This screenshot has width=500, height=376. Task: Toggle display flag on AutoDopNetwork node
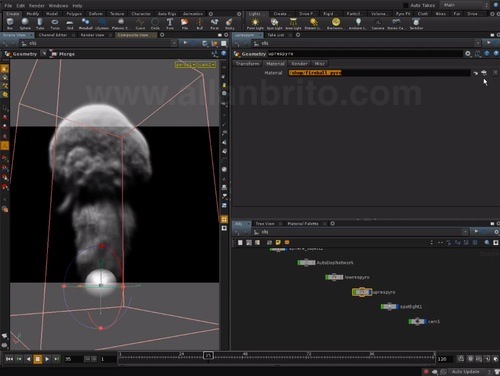(313, 263)
